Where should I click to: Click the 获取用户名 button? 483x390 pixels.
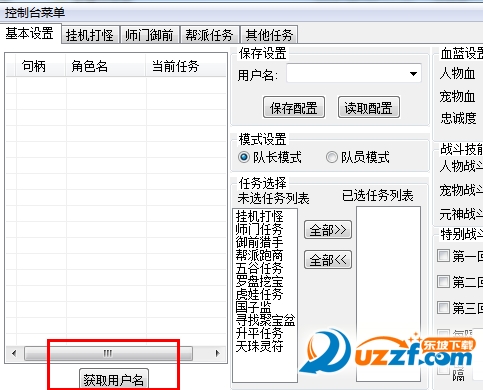[x=114, y=379]
